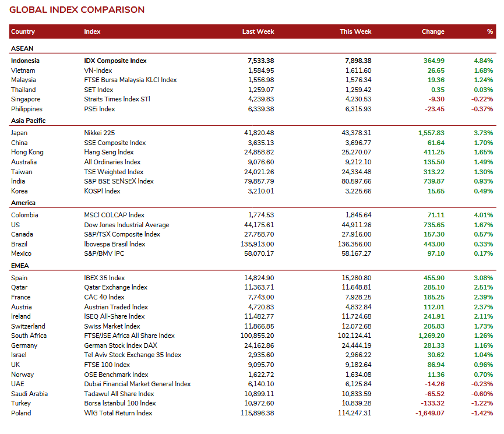Click 'MSCI COLCAP Index' cell
This screenshot has width=504, height=434.
point(114,215)
